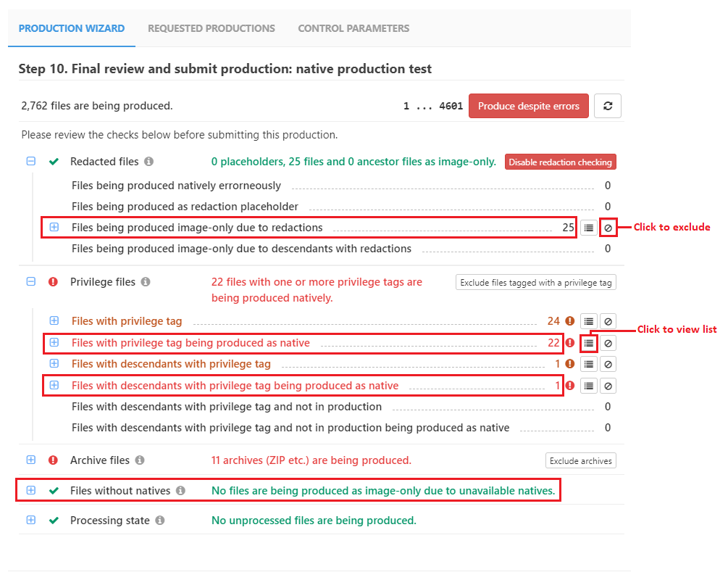Image resolution: width=728 pixels, height=580 pixels.
Task: Collapse the Privilege files section
Action: 31,282
